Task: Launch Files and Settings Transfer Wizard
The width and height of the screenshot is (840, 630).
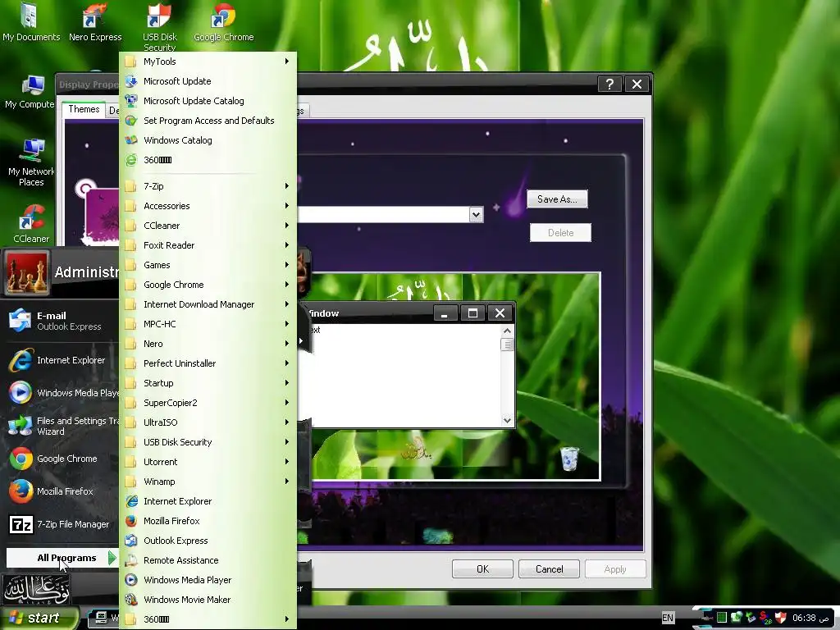Action: (x=61, y=426)
